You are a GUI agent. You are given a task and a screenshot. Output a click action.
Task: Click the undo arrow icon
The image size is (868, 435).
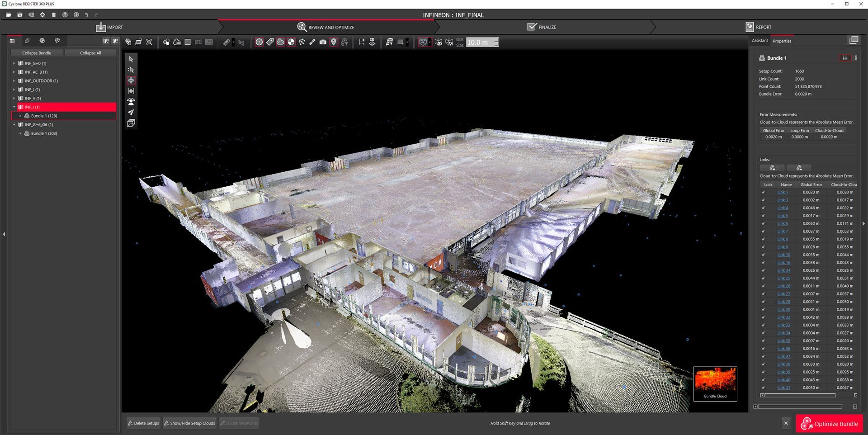click(x=86, y=15)
